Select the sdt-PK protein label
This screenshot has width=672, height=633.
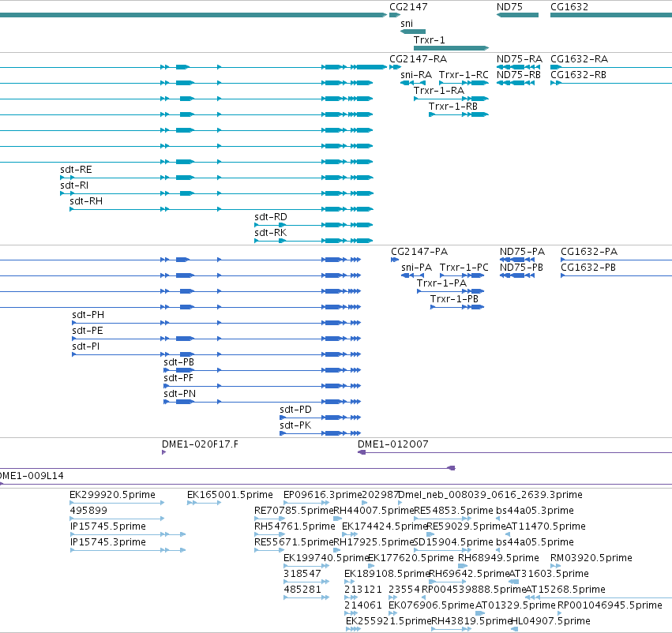point(295,426)
